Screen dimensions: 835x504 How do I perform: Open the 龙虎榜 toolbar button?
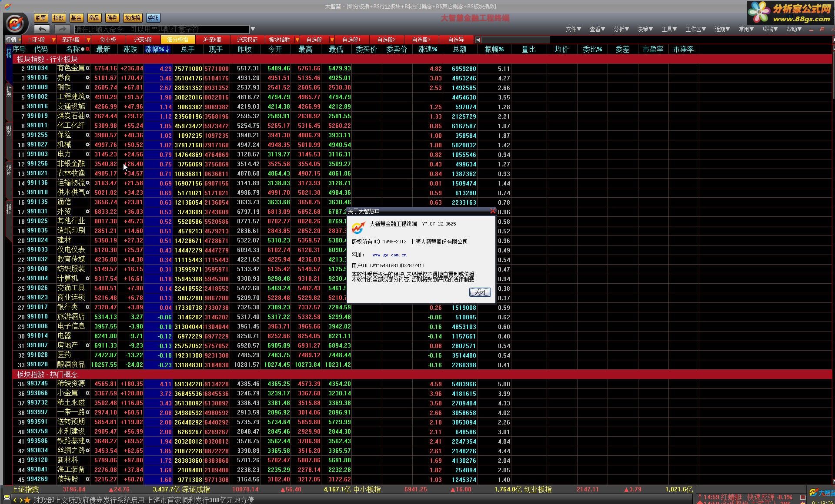pyautogui.click(x=132, y=18)
